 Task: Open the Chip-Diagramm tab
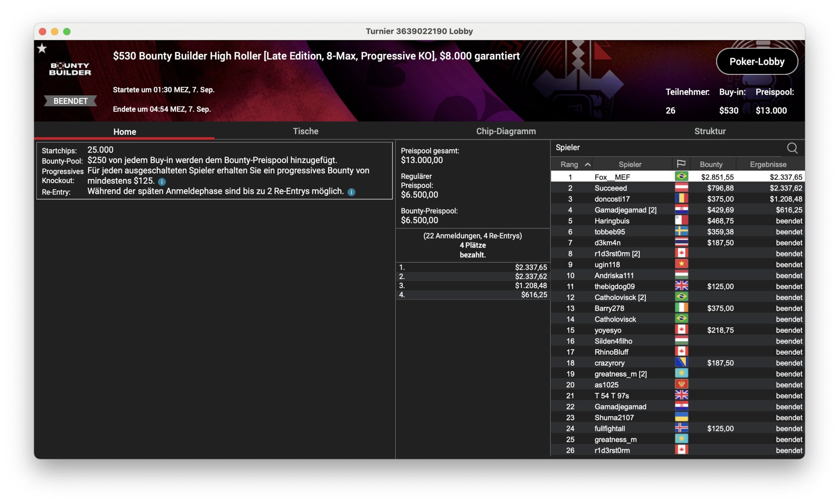506,131
